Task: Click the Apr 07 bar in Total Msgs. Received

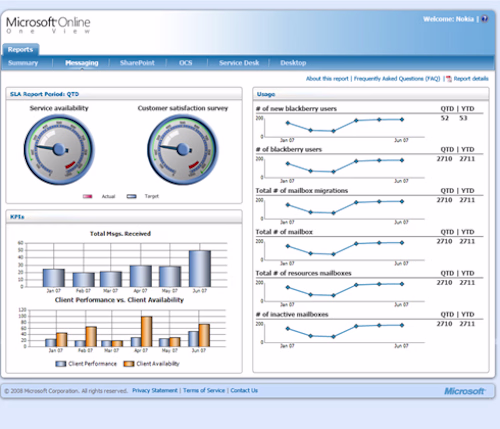Action: (x=141, y=276)
